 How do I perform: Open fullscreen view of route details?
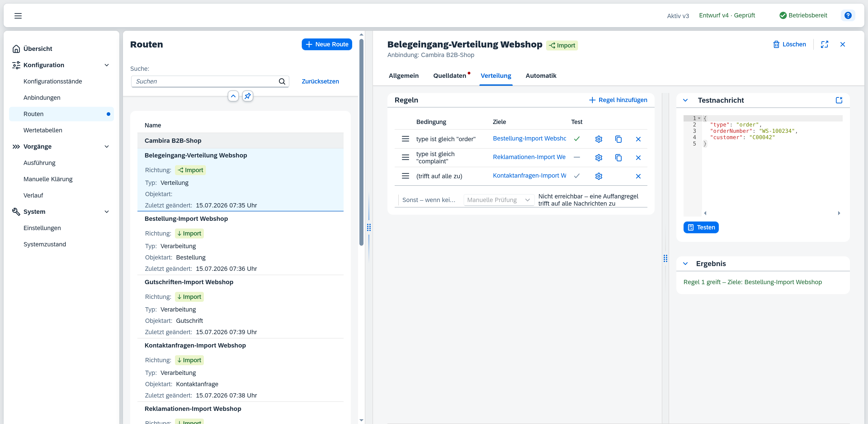[x=824, y=44]
